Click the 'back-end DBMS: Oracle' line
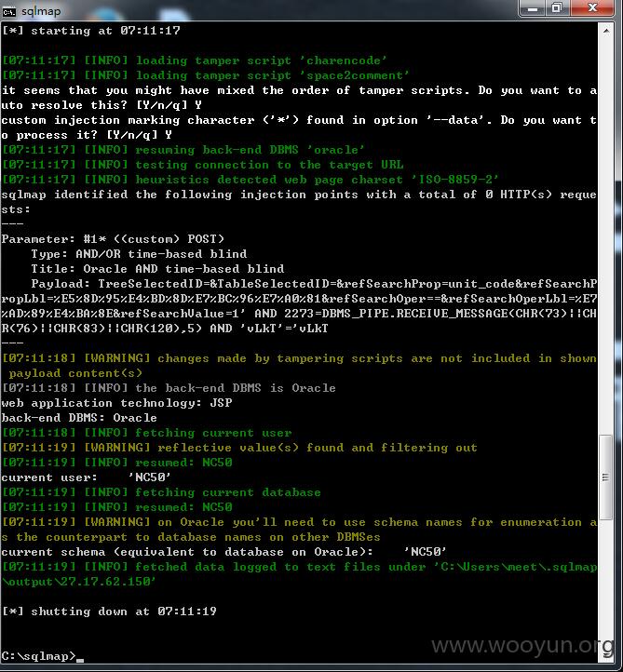 (79, 418)
